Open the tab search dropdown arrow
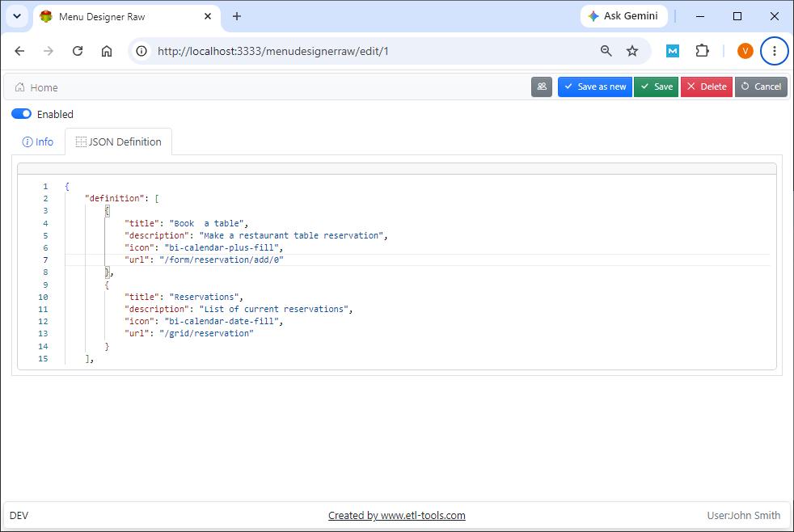Viewport: 794px width, 532px height. coord(17,16)
